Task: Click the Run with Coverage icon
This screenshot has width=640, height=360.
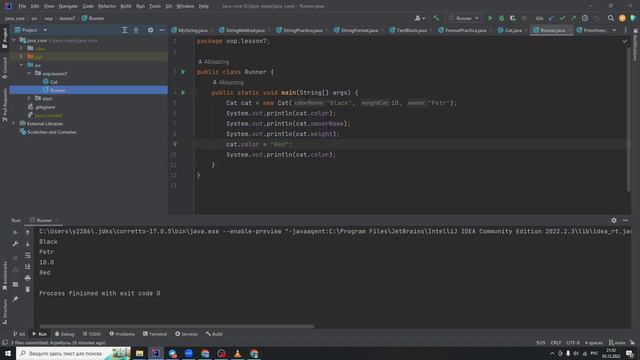Action: pyautogui.click(x=513, y=18)
